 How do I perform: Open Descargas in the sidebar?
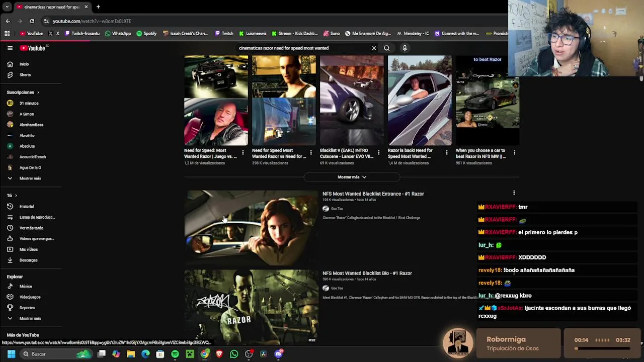[28, 260]
